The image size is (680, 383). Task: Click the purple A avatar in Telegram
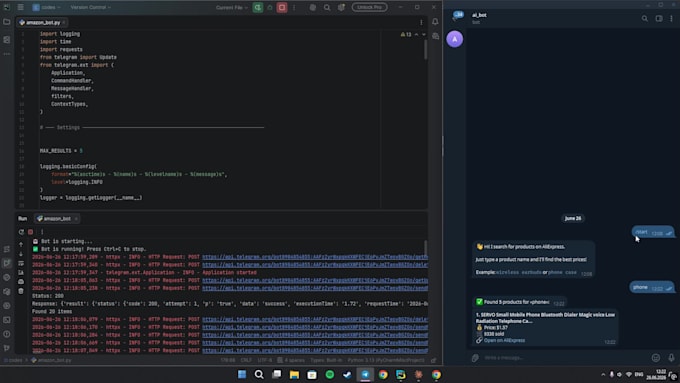(454, 39)
